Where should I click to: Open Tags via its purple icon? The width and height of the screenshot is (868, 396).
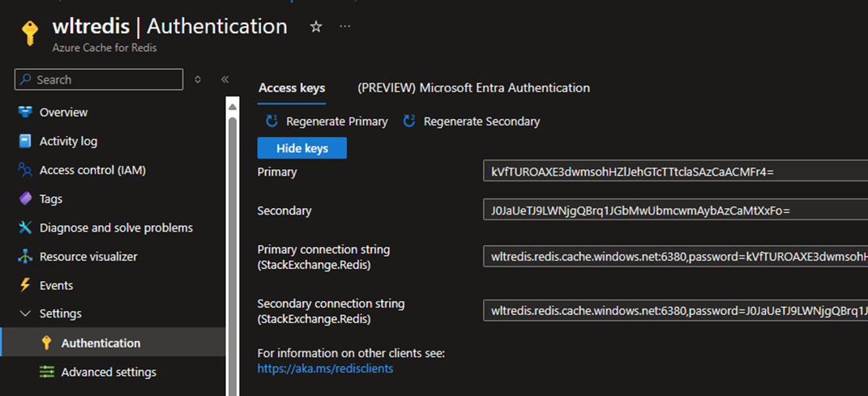point(25,198)
